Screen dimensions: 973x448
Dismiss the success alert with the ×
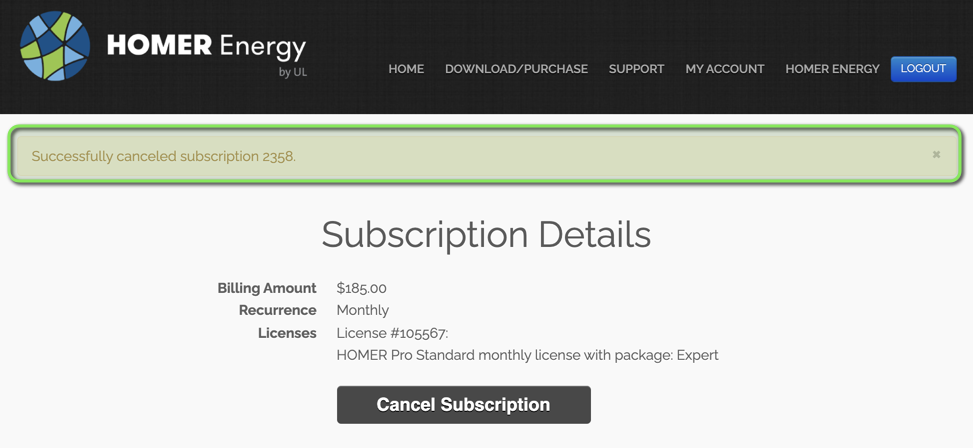tap(936, 155)
